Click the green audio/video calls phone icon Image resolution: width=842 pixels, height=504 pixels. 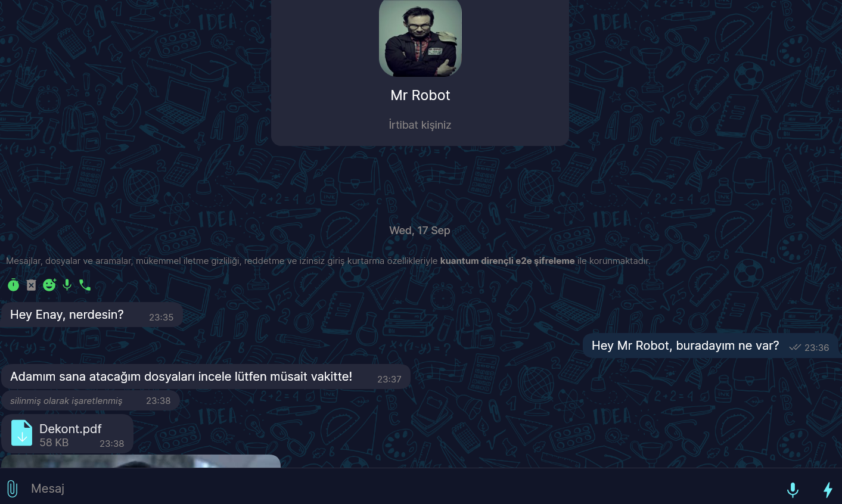tap(85, 285)
